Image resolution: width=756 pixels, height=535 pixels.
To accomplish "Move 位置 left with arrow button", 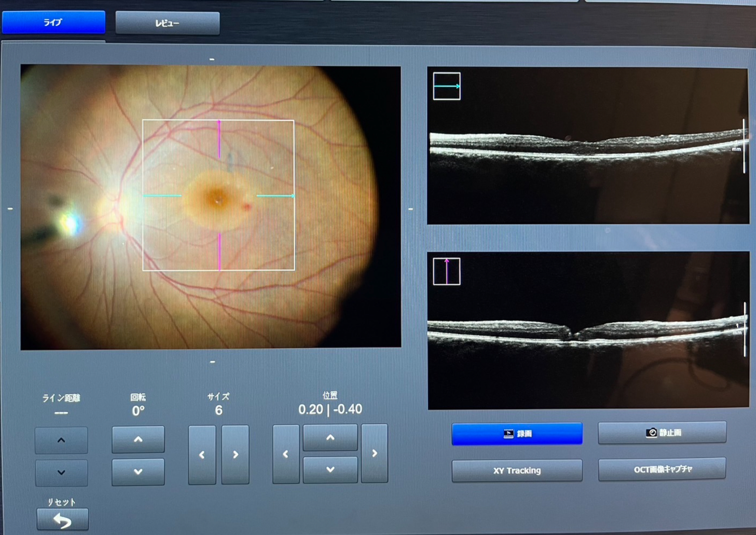I will coord(286,454).
